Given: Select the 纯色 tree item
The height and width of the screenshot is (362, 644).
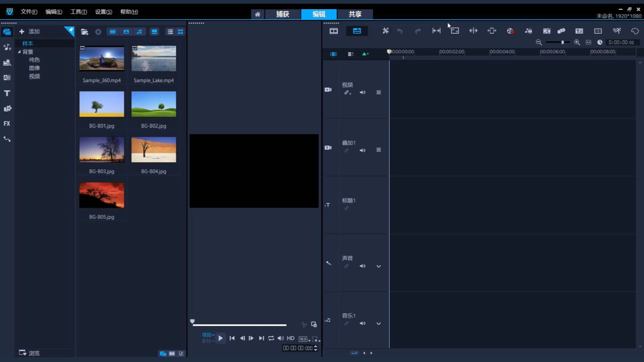Looking at the screenshot, I should 34,60.
